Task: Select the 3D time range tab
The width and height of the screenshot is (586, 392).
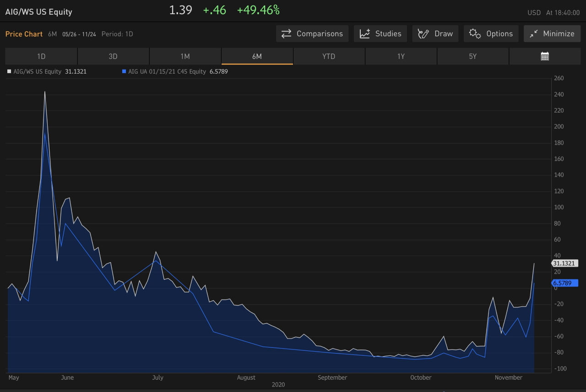Action: (x=113, y=56)
